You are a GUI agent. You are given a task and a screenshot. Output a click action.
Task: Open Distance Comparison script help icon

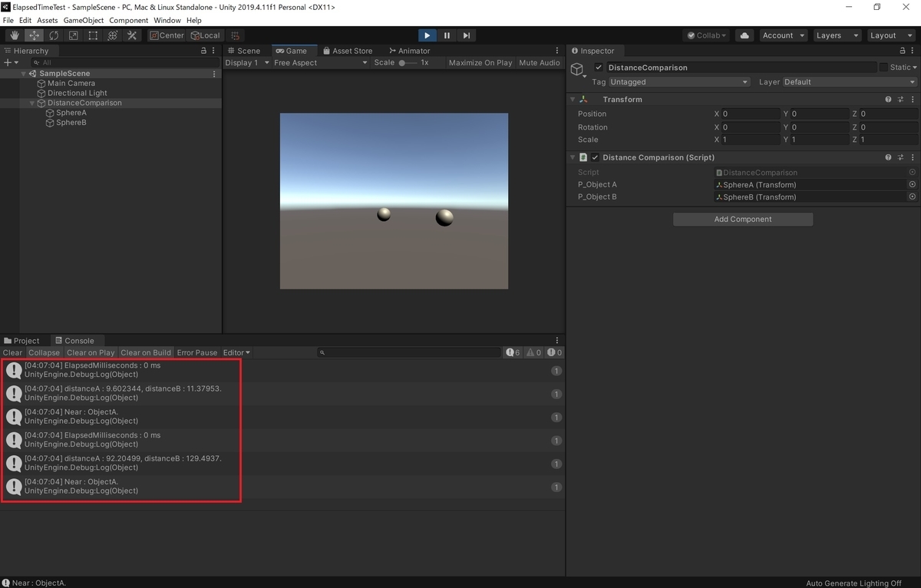tap(889, 157)
